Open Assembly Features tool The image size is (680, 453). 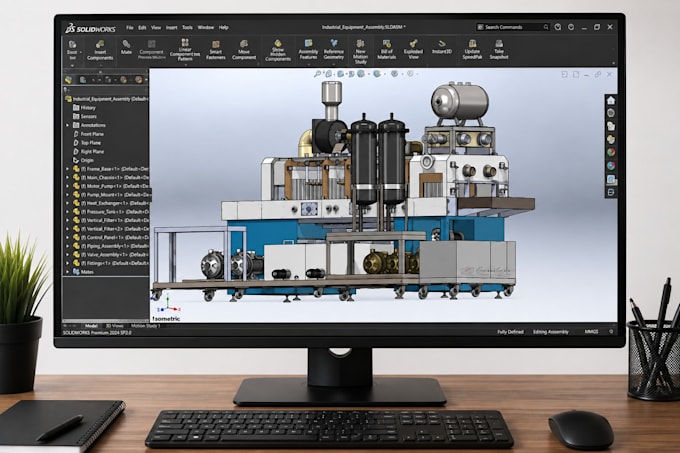point(308,49)
